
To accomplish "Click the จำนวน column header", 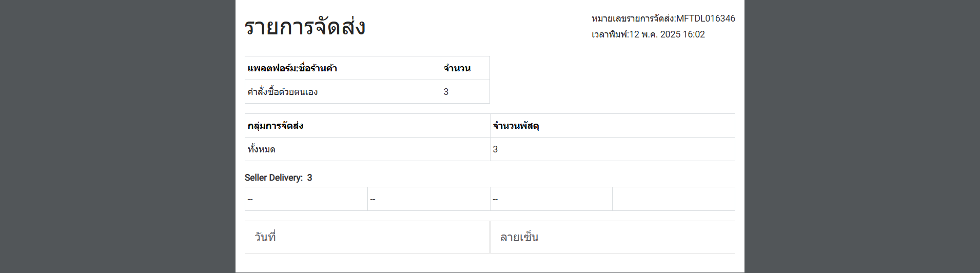I will (x=465, y=68).
